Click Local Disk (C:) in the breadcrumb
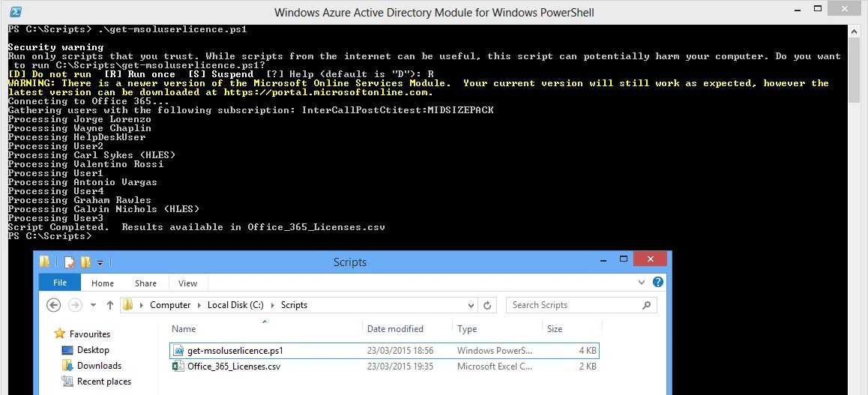The height and width of the screenshot is (395, 868). coord(236,305)
